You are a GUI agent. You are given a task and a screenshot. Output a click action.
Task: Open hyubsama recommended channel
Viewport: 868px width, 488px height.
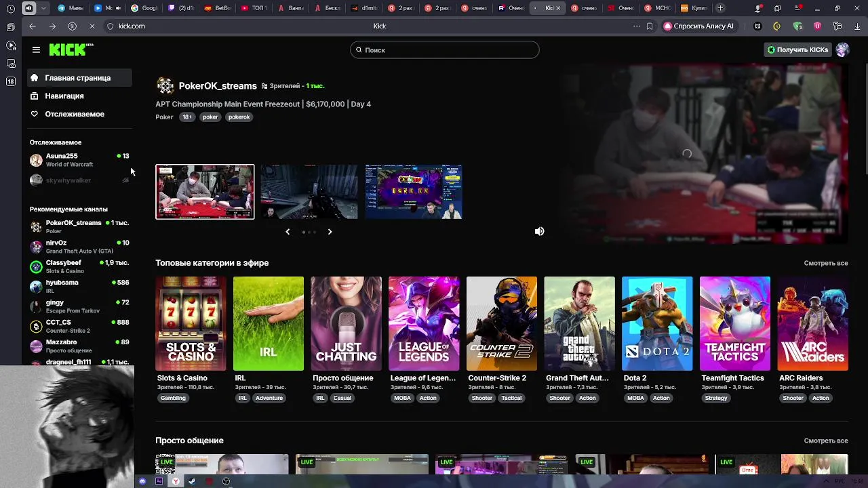pos(79,286)
